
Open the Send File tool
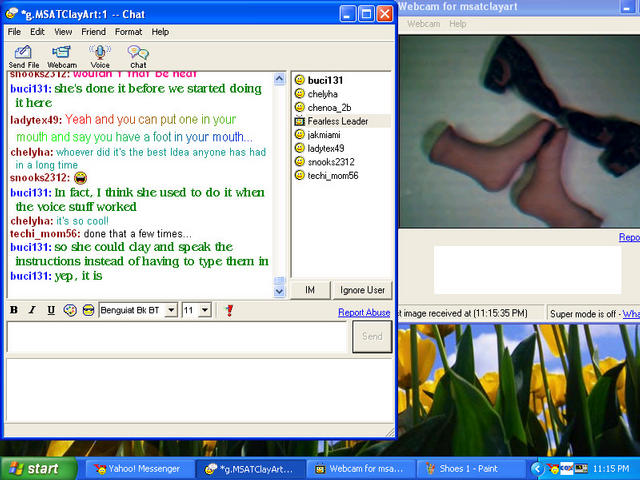coord(24,57)
